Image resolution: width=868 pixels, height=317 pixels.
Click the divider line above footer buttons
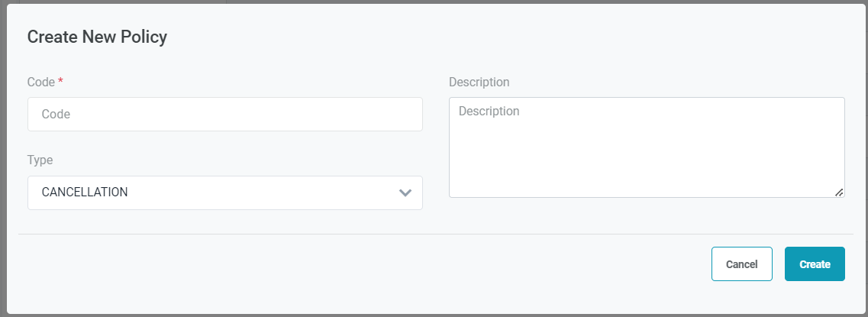435,234
